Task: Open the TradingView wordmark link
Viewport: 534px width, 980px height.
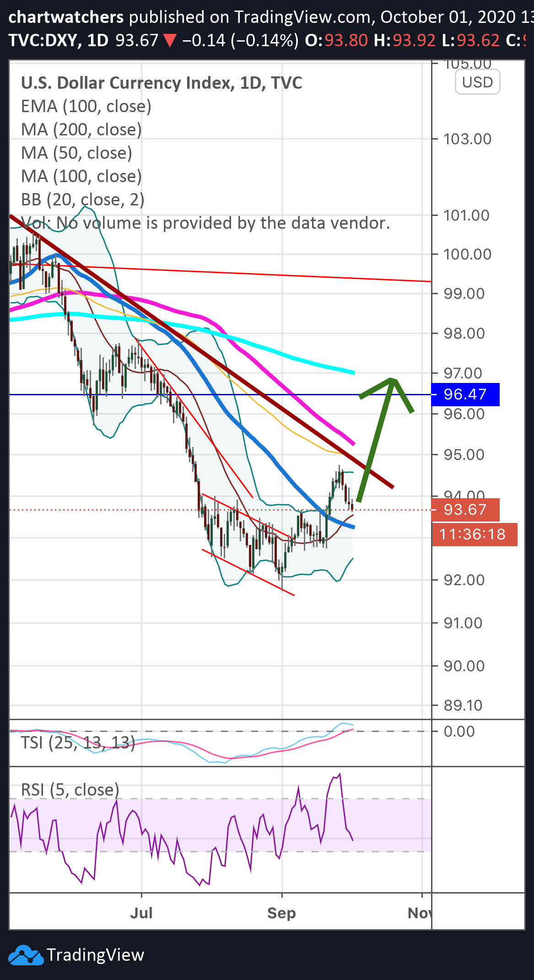Action: (x=95, y=955)
